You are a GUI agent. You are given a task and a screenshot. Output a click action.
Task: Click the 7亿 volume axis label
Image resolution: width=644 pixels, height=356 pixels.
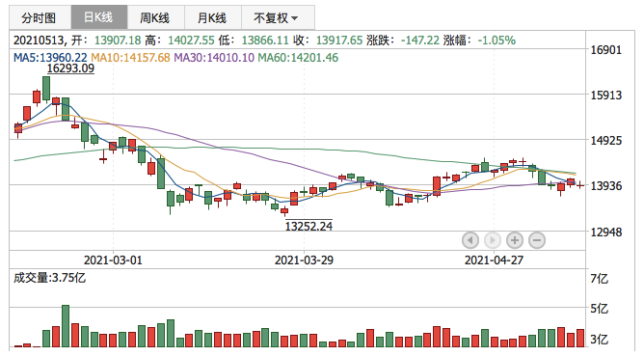coord(600,279)
